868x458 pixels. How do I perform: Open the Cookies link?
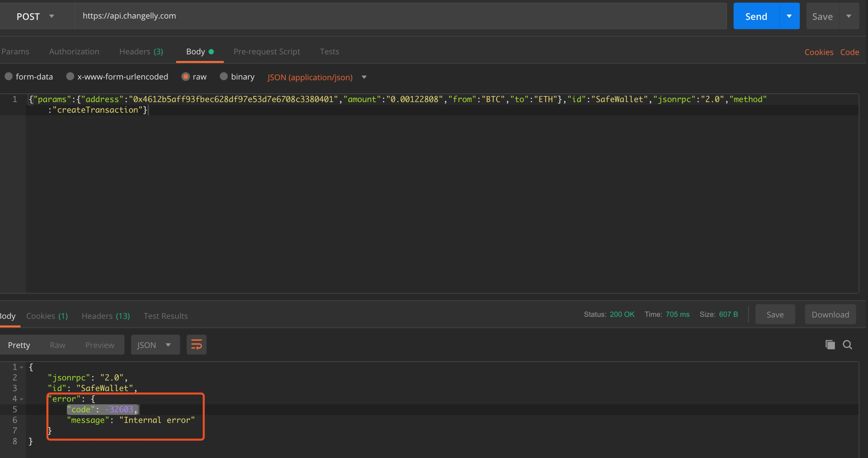819,52
